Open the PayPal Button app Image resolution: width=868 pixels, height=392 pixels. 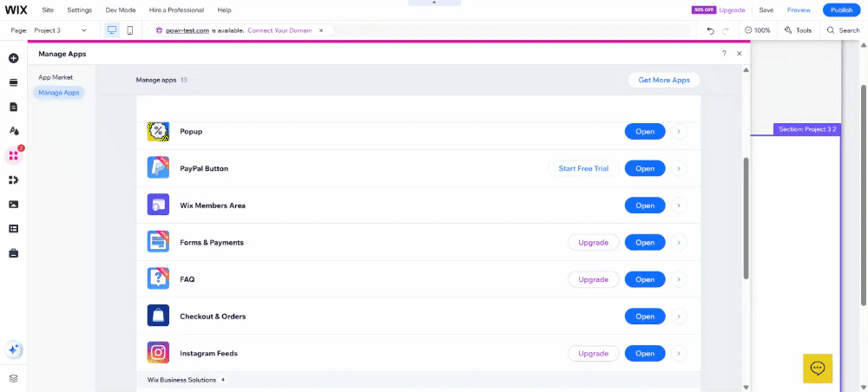(x=645, y=168)
